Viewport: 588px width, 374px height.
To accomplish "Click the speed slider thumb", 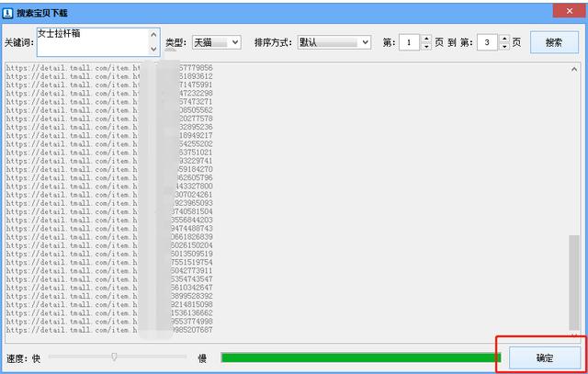I will 114,357.
